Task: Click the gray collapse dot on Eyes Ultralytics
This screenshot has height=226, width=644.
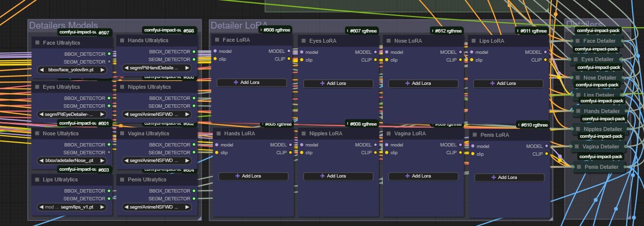Action: coord(37,87)
